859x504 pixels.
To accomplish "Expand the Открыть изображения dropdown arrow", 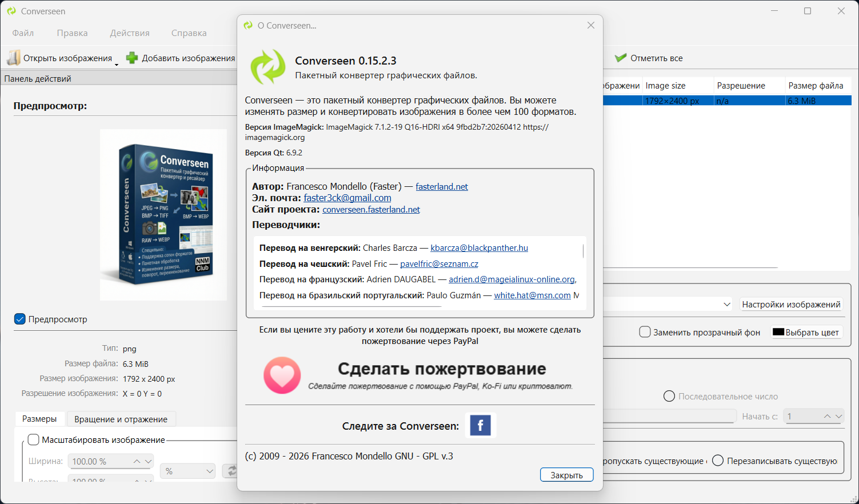I will point(117,64).
